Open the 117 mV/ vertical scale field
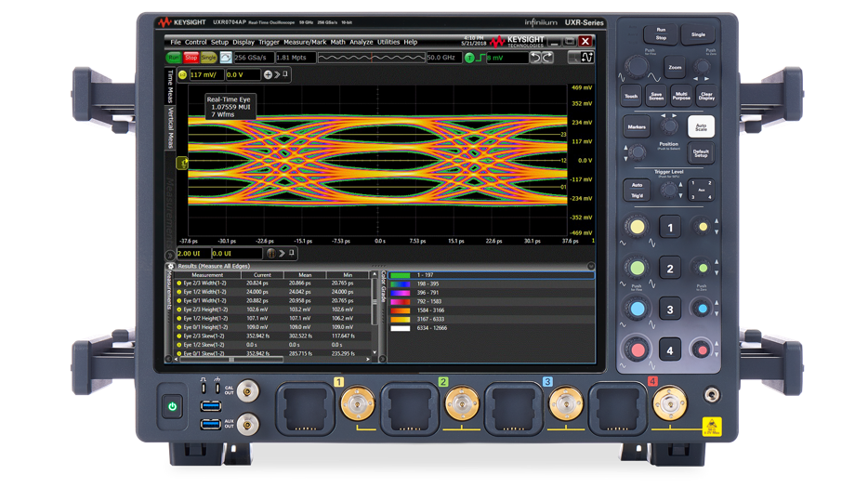The width and height of the screenshot is (868, 488). pos(206,74)
